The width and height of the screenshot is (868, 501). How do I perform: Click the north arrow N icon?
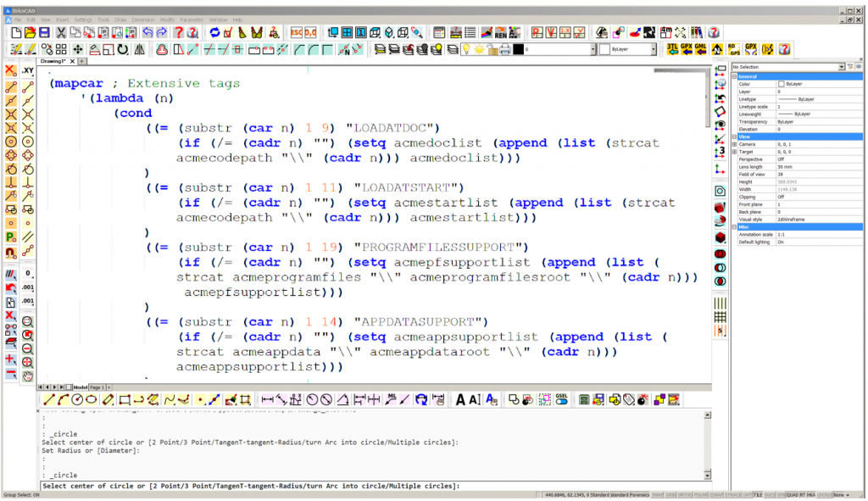tap(717, 49)
